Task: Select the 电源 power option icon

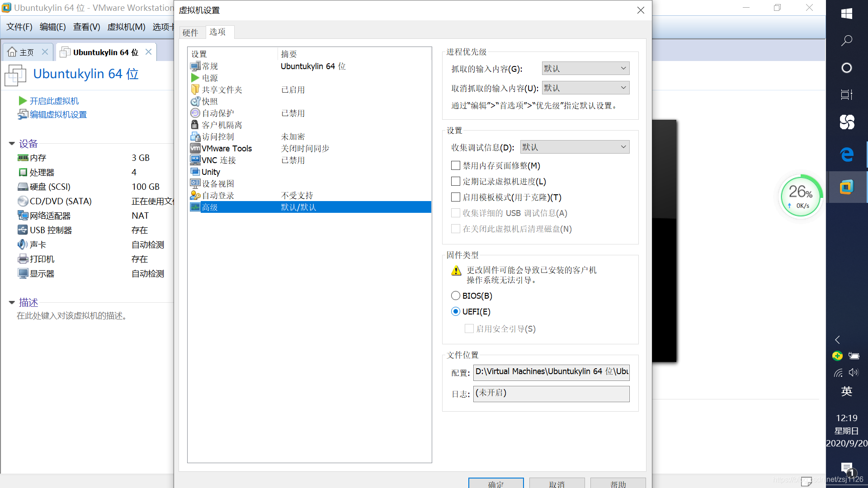Action: tap(195, 78)
